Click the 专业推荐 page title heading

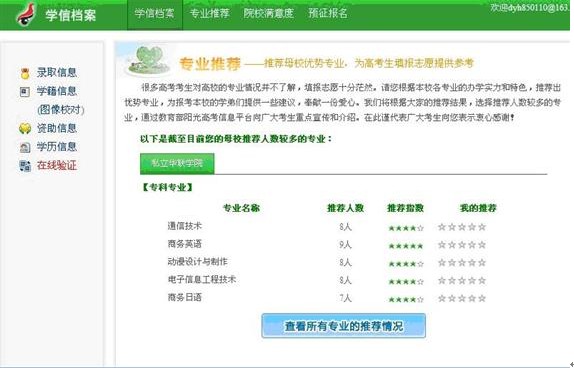[x=210, y=64]
